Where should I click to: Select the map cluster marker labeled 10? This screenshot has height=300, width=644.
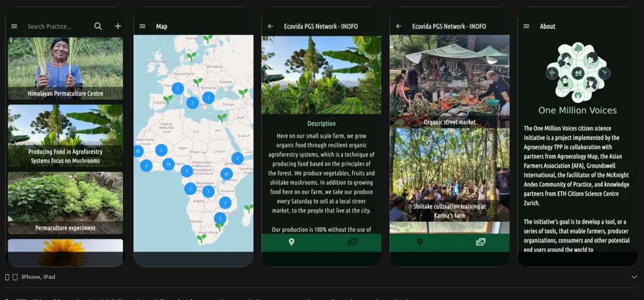137,151
